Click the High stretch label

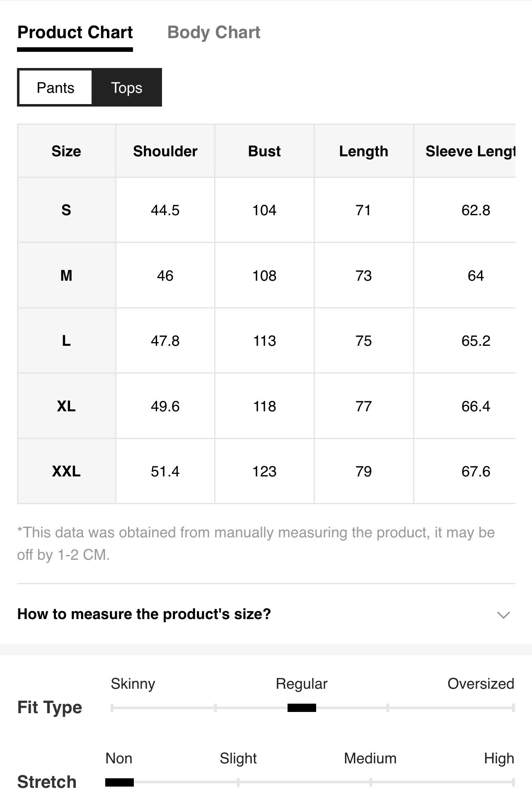[499, 758]
